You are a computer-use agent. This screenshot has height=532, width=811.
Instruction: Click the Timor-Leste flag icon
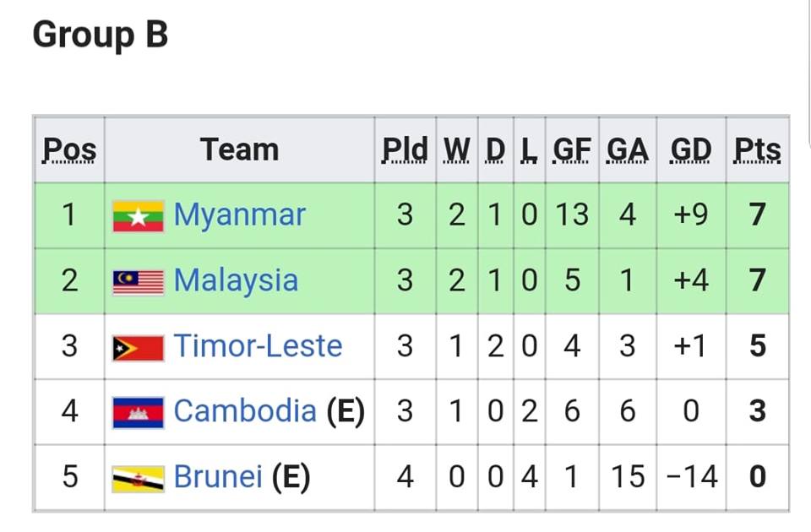point(138,347)
